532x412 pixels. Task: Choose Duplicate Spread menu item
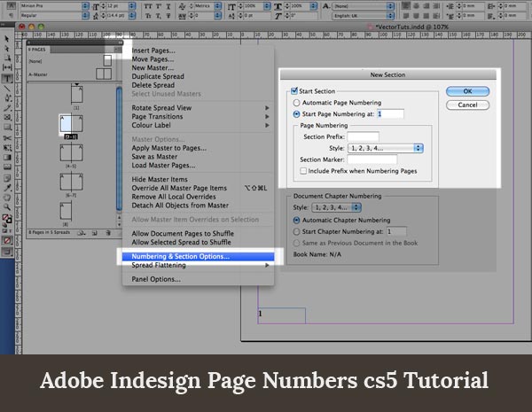[x=198, y=76]
